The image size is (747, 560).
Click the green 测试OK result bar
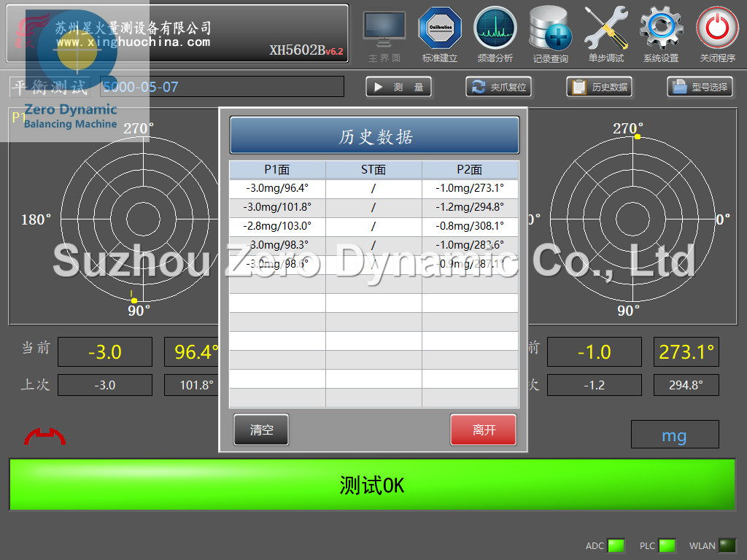point(372,485)
